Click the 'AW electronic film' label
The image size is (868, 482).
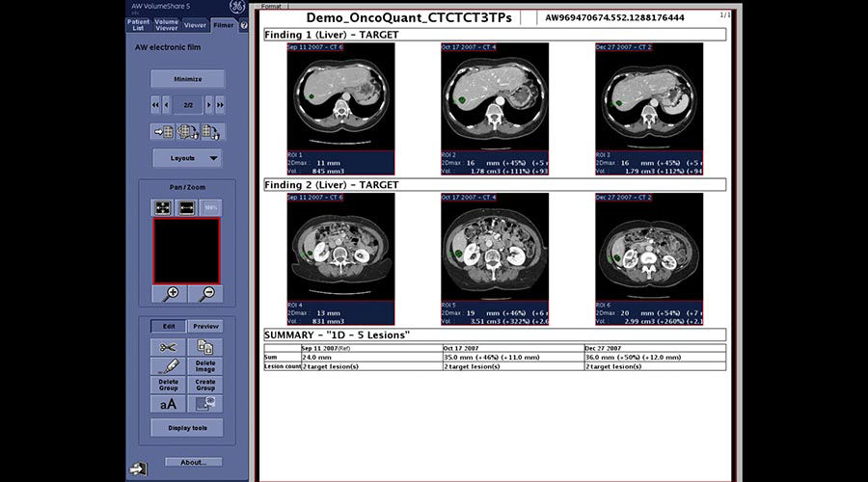168,47
